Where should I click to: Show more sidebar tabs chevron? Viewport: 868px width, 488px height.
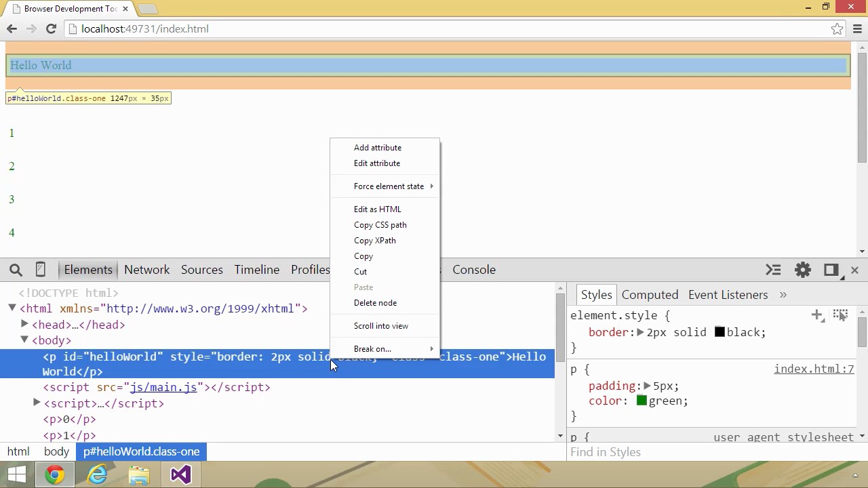coord(783,295)
